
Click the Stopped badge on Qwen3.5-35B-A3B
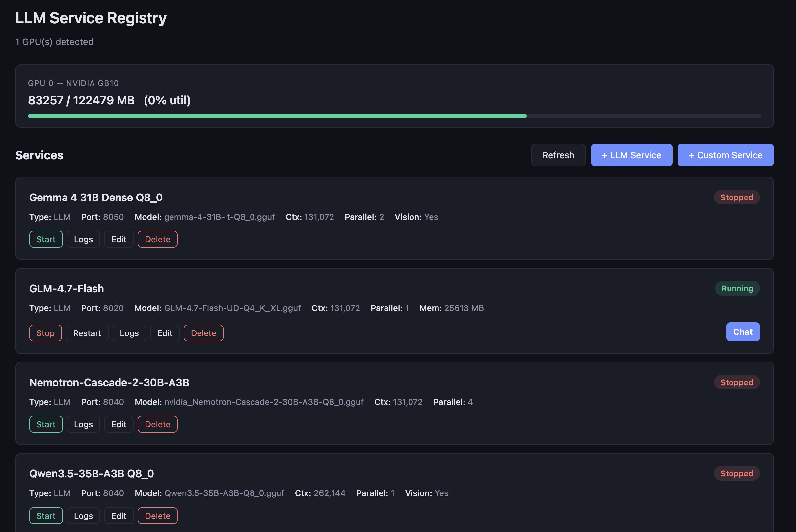737,473
